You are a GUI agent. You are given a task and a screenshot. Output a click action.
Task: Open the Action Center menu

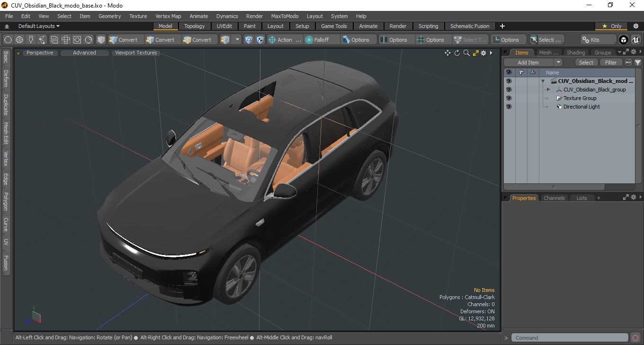pos(285,40)
